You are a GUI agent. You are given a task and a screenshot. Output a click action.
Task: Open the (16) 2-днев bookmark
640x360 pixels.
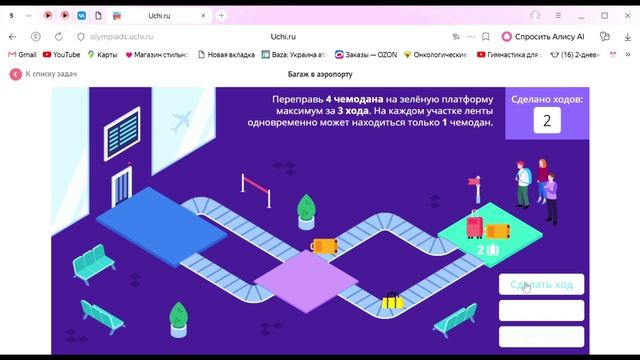(574, 54)
